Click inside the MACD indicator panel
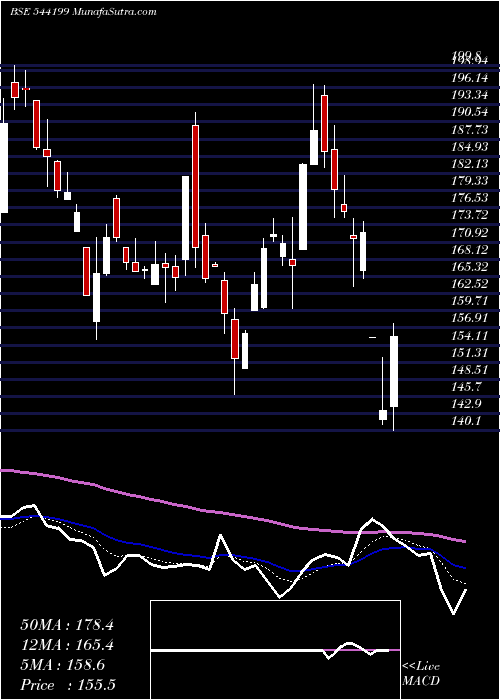Viewport: 500px width, 700px height. (275, 650)
